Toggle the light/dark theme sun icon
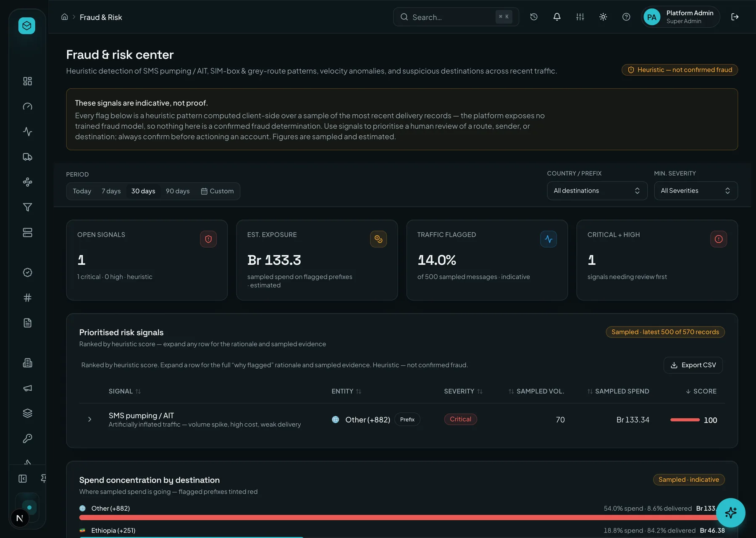 point(603,17)
